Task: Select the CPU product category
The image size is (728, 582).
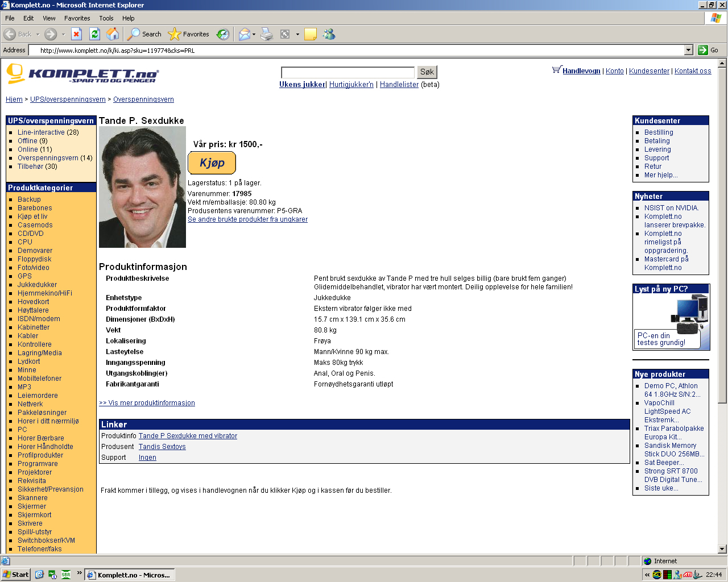Action: coord(25,242)
